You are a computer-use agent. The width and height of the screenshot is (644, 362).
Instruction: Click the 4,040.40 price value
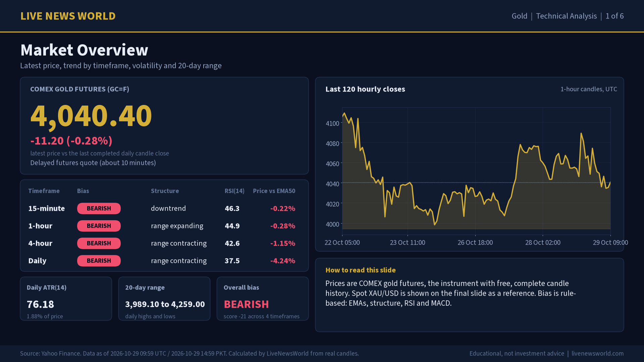coord(91,116)
